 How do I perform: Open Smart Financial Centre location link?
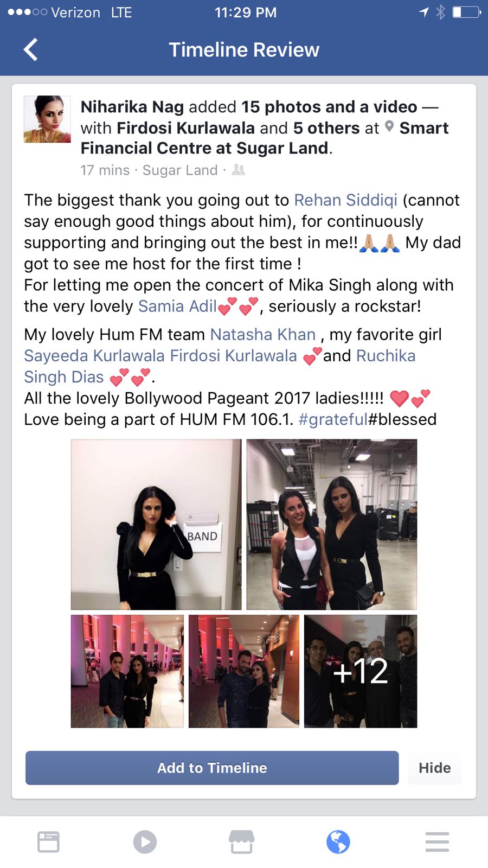tap(265, 138)
